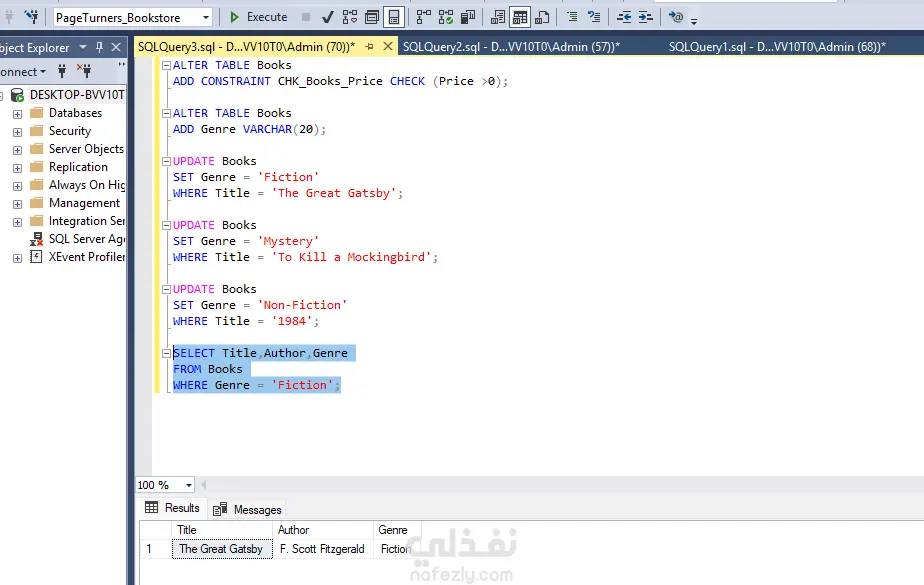Increase indent of selected code
The width and height of the screenshot is (924, 585).
tap(646, 17)
